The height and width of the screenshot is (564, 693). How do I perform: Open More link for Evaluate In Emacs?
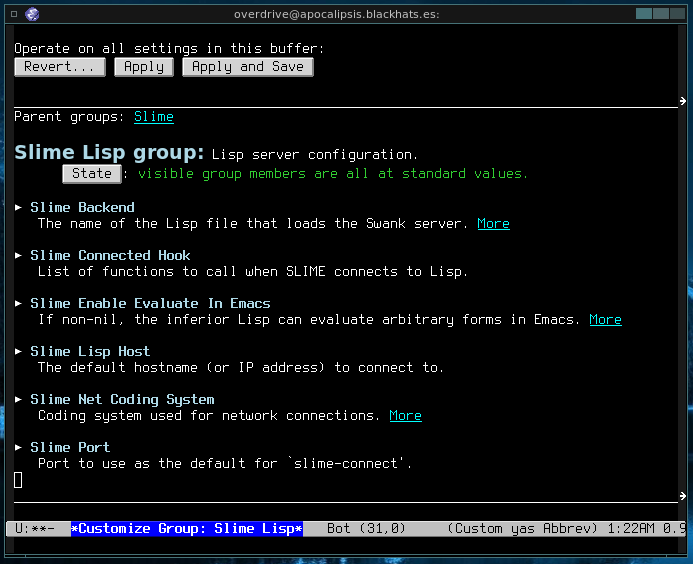605,320
